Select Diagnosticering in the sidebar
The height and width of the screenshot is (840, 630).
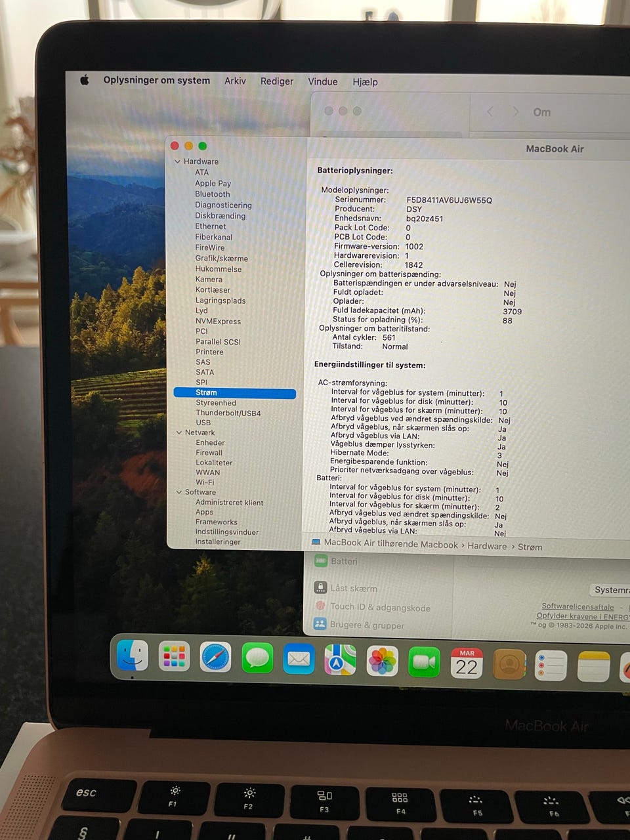pyautogui.click(x=223, y=205)
